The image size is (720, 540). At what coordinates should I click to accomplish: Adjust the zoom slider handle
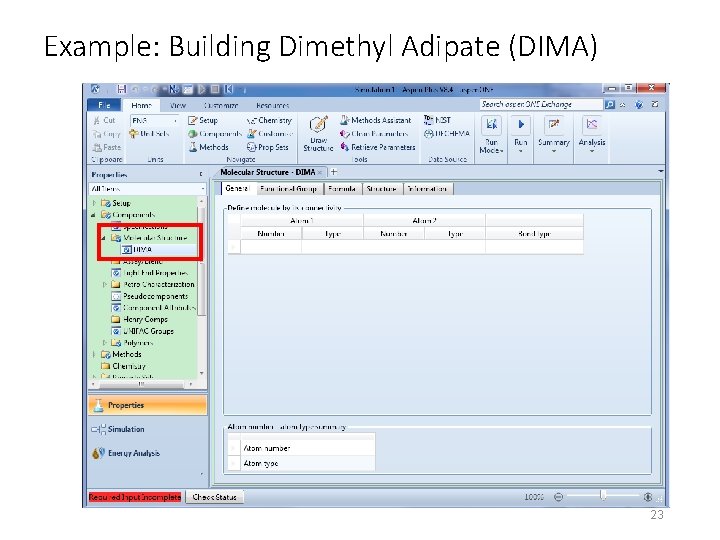coord(602,495)
